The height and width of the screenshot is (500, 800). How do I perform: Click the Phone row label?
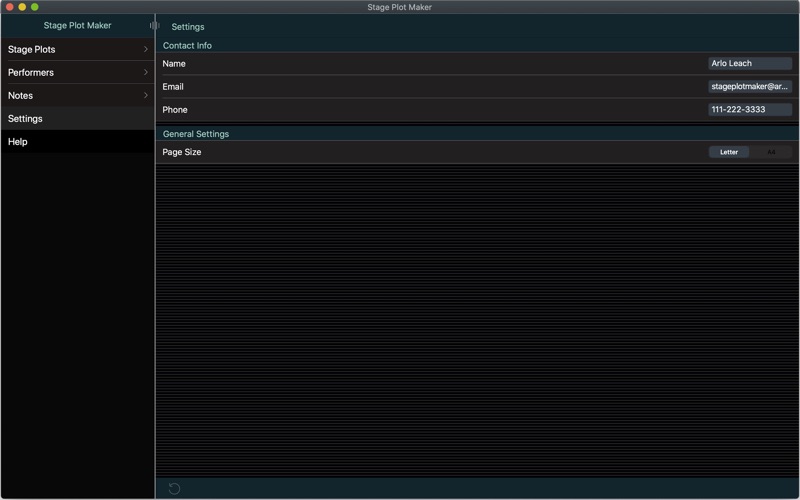pyautogui.click(x=175, y=110)
